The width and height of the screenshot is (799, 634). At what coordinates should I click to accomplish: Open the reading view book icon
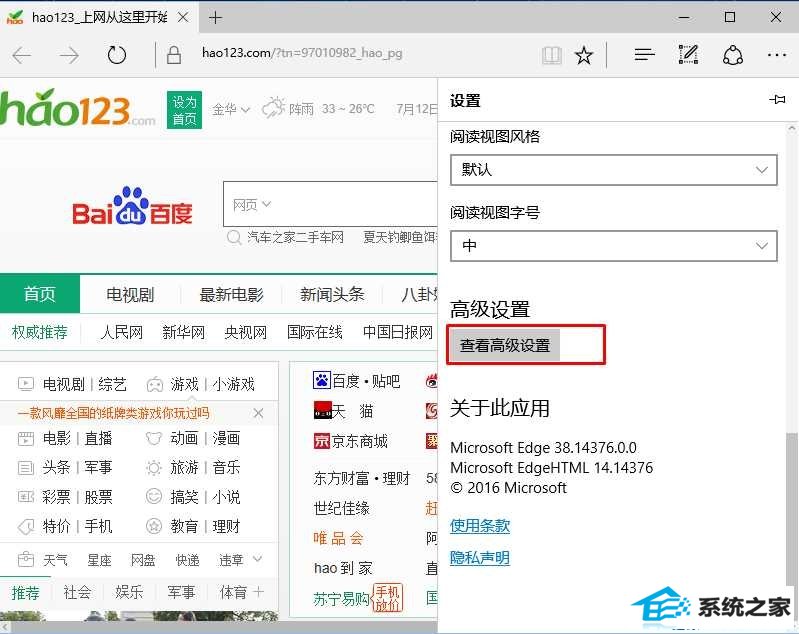click(x=552, y=55)
